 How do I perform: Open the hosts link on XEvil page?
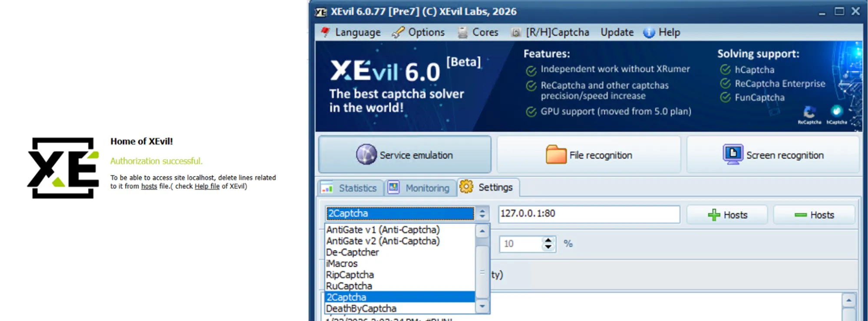(x=149, y=187)
